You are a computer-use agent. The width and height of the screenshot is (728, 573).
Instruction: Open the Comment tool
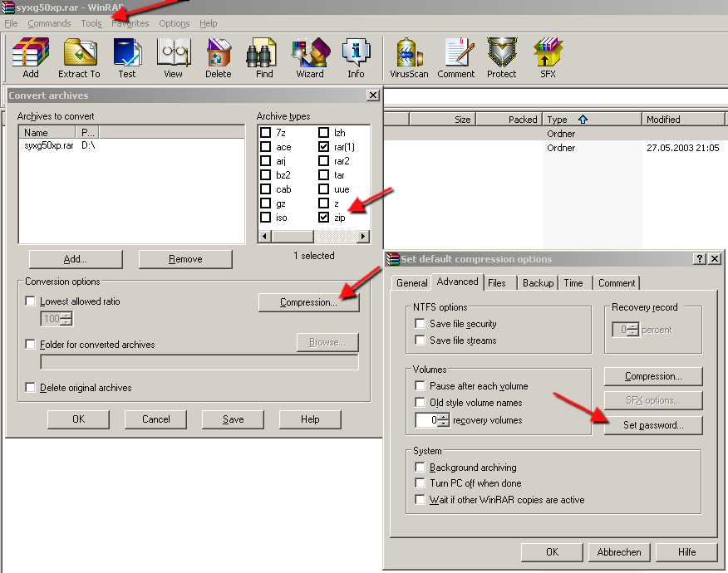point(456,57)
